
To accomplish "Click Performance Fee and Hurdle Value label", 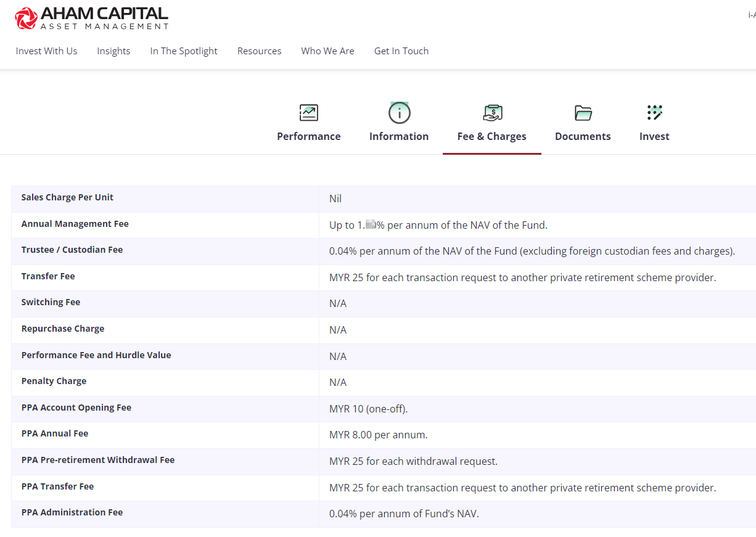I will [x=96, y=355].
